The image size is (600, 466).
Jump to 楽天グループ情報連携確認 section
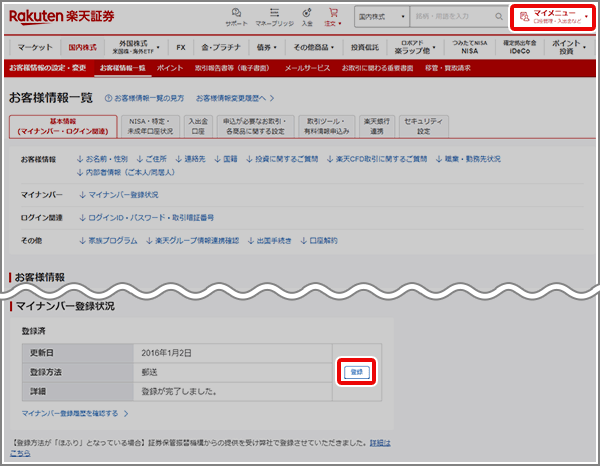pyautogui.click(x=192, y=241)
